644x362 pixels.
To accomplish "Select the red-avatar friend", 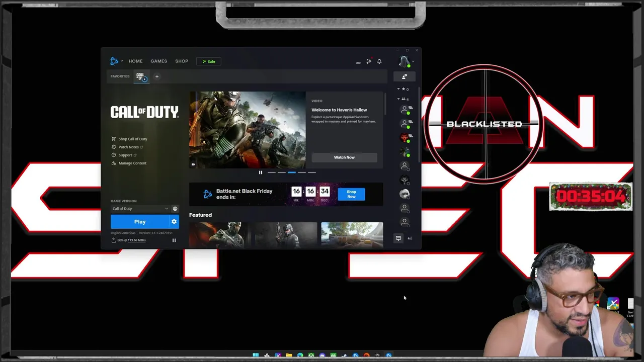I will coord(405,138).
